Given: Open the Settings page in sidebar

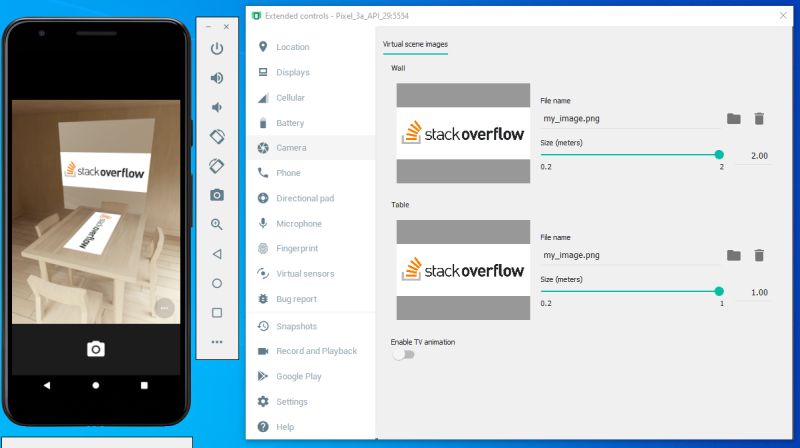Looking at the screenshot, I should pos(310,402).
